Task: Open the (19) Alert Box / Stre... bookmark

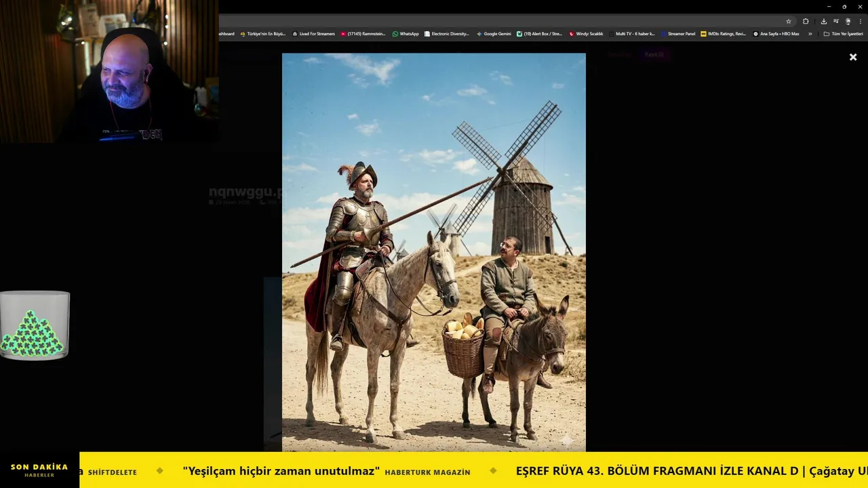Action: (539, 34)
